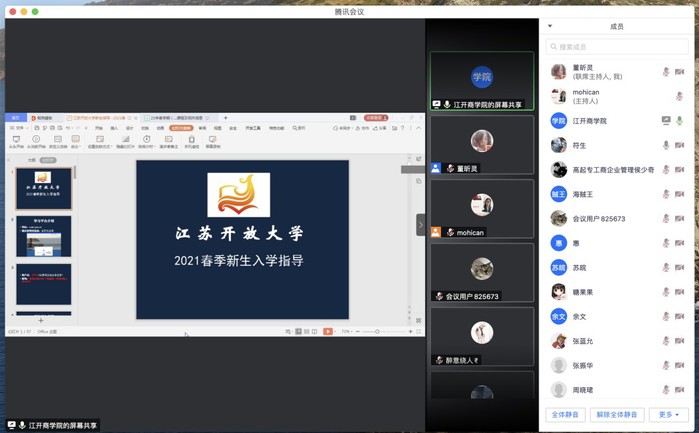Image resolution: width=699 pixels, height=433 pixels.
Task: Click microphone icon for 糖果果
Action: 666,292
